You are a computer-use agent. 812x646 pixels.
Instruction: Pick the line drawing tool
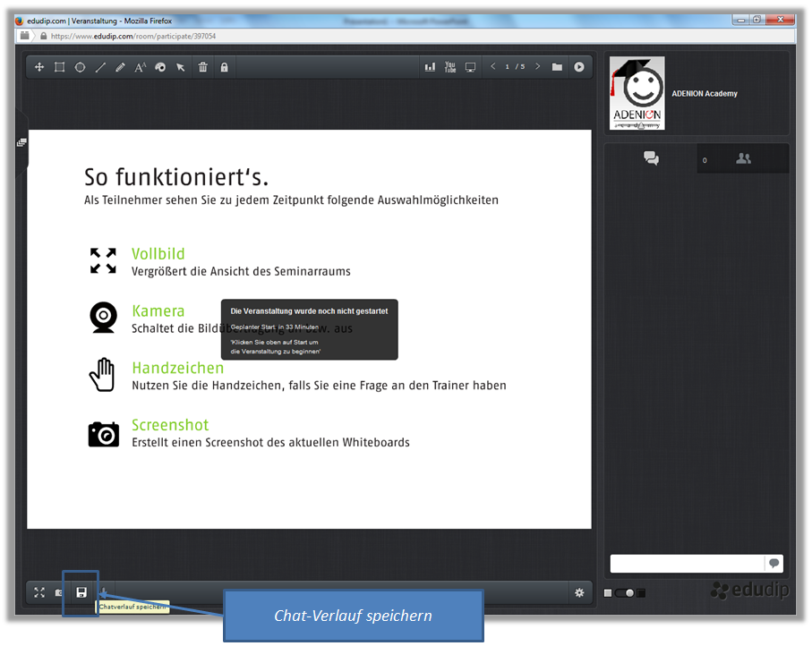click(100, 67)
